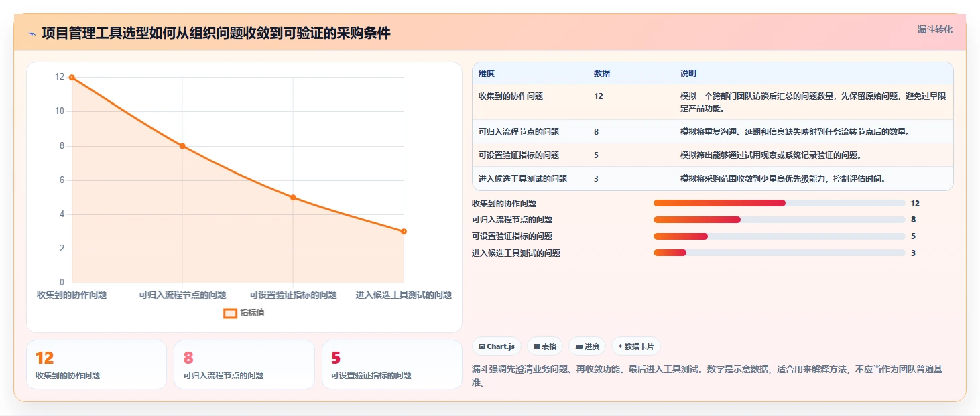Select table cell 可设置验证指标的问题 in the 维度 column
Screen dimensions: 980x416
point(519,155)
